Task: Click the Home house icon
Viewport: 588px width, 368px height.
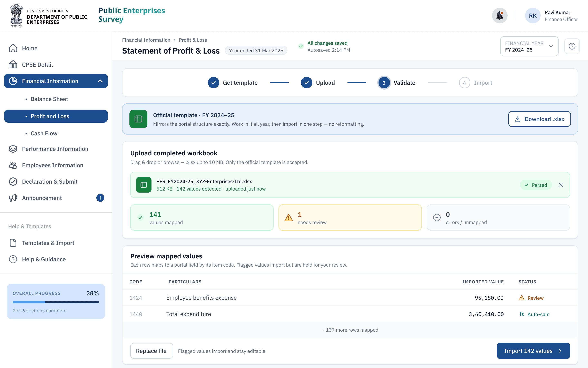Action: point(13,48)
